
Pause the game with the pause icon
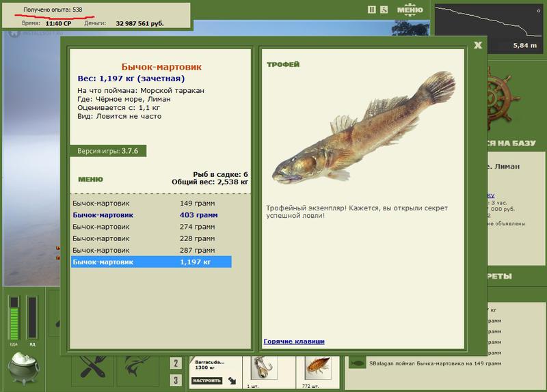[371, 10]
